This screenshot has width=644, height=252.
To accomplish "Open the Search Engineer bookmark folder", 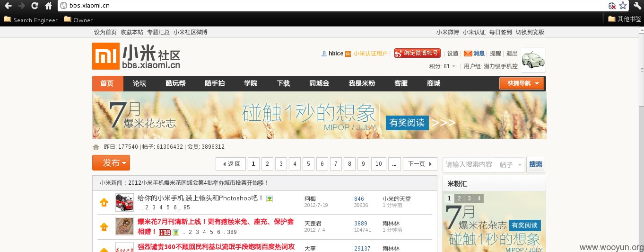I will coord(31,19).
